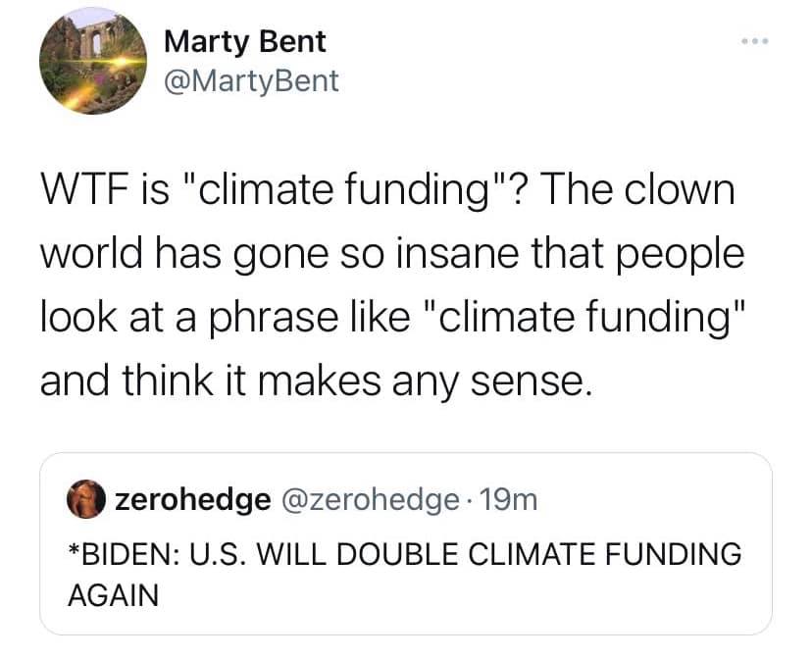Click the three-dot more options icon

[756, 42]
